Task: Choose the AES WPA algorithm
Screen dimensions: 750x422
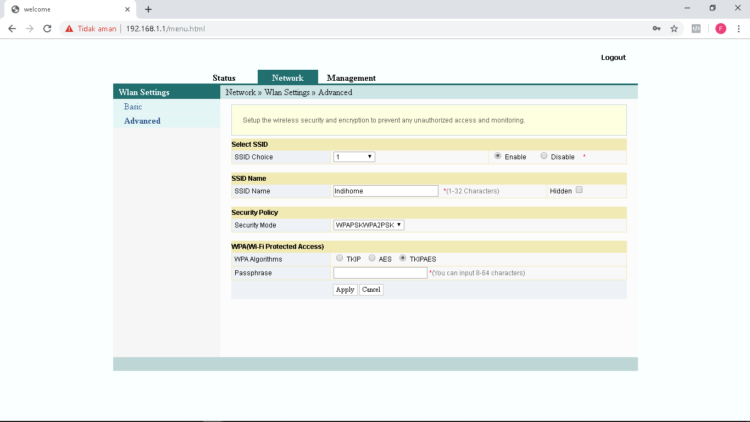Action: coord(372,258)
